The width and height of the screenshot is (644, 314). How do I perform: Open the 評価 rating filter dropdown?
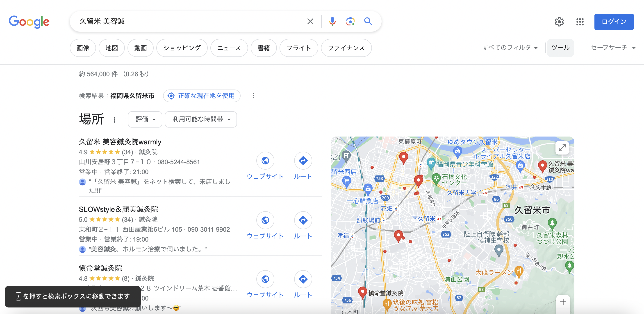coord(145,119)
